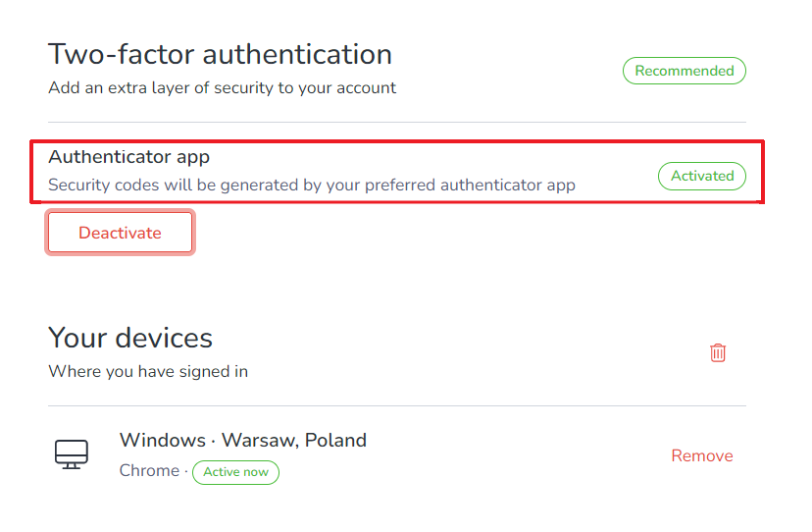Click the Two-factor authentication heading
The image size is (812, 532).
pyautogui.click(x=220, y=54)
